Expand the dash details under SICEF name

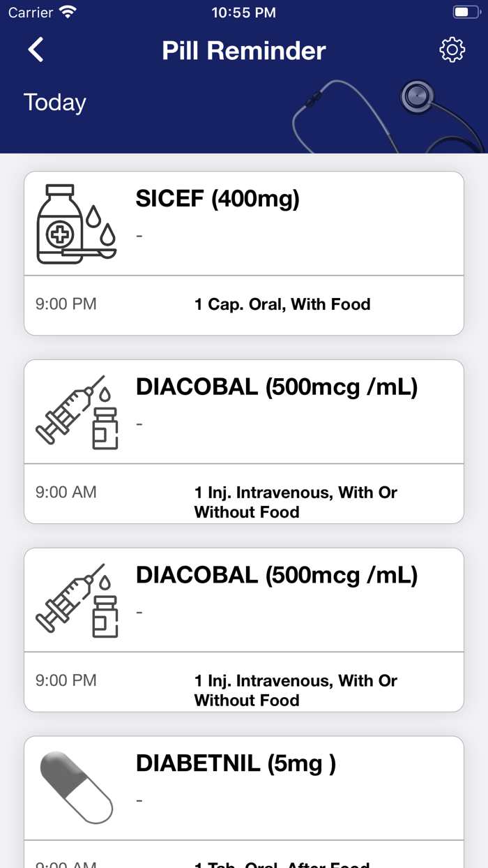click(139, 236)
